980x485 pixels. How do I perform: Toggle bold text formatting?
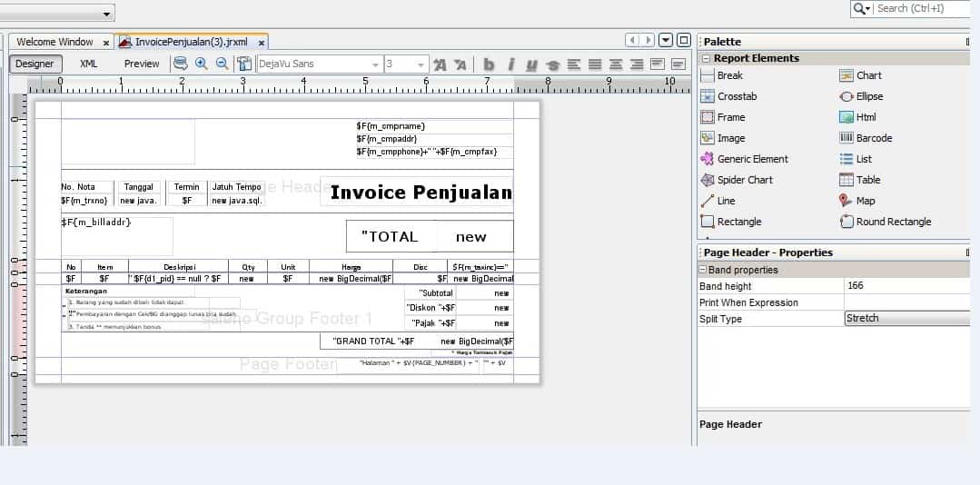tap(489, 64)
